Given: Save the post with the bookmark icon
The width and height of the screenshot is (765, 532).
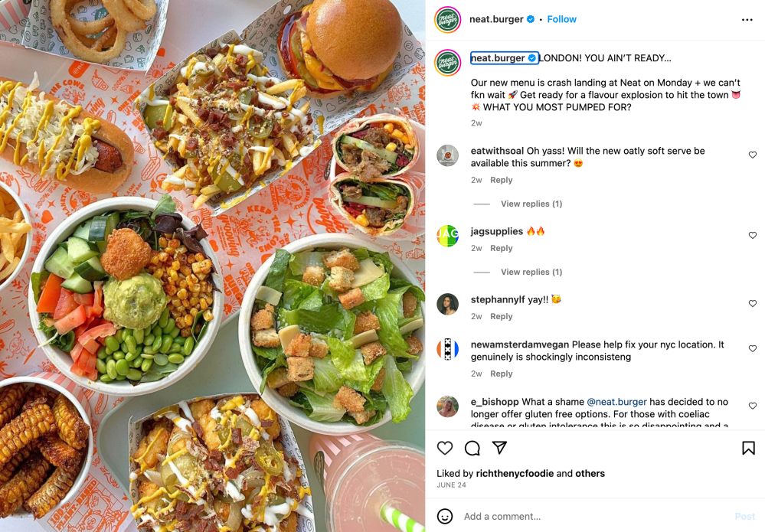Looking at the screenshot, I should 748,448.
